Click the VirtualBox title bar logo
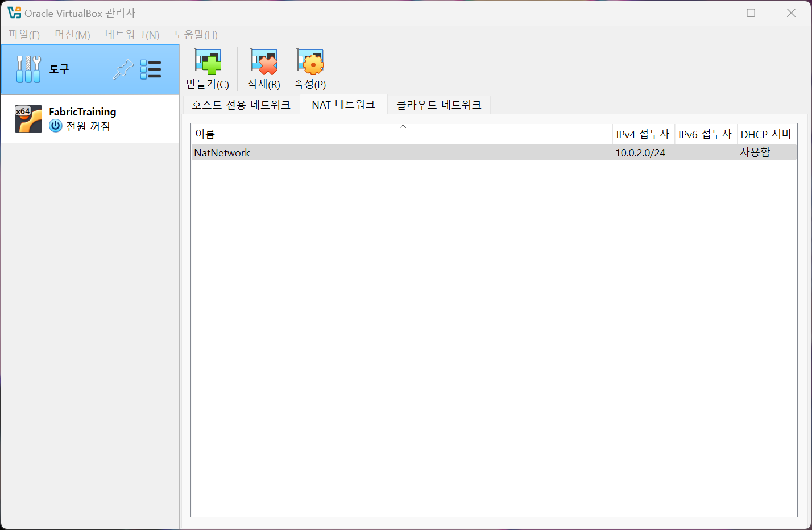The image size is (812, 530). [14, 13]
